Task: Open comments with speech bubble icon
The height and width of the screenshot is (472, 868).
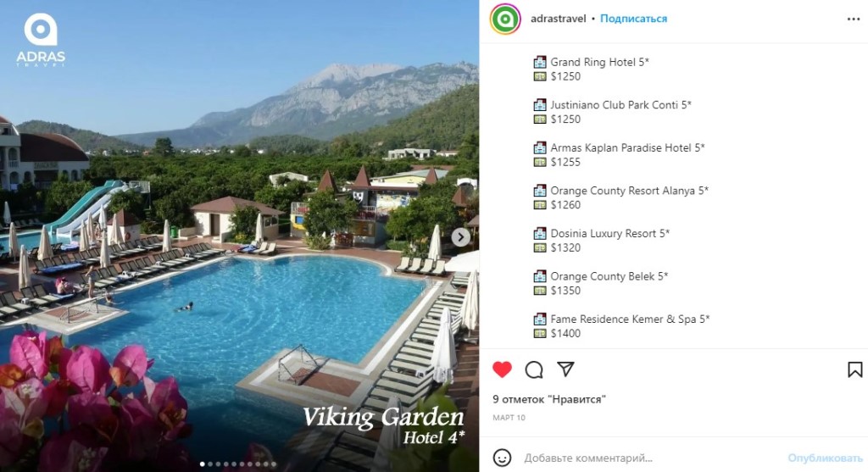Action: point(534,369)
